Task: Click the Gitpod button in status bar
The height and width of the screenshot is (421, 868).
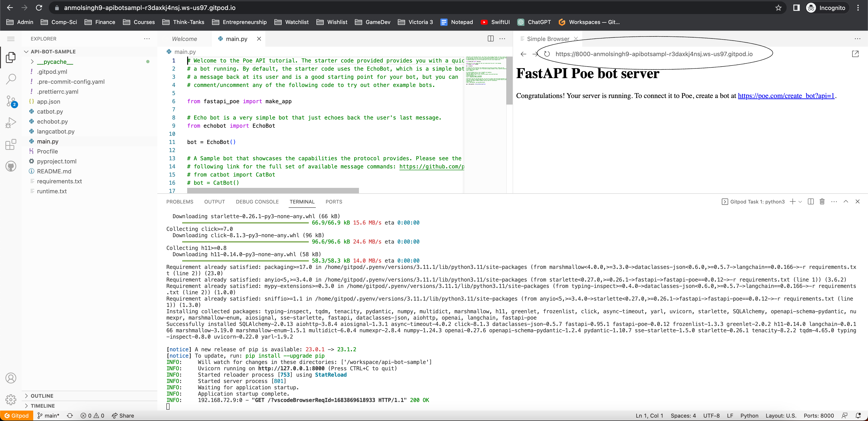Action: coord(17,416)
